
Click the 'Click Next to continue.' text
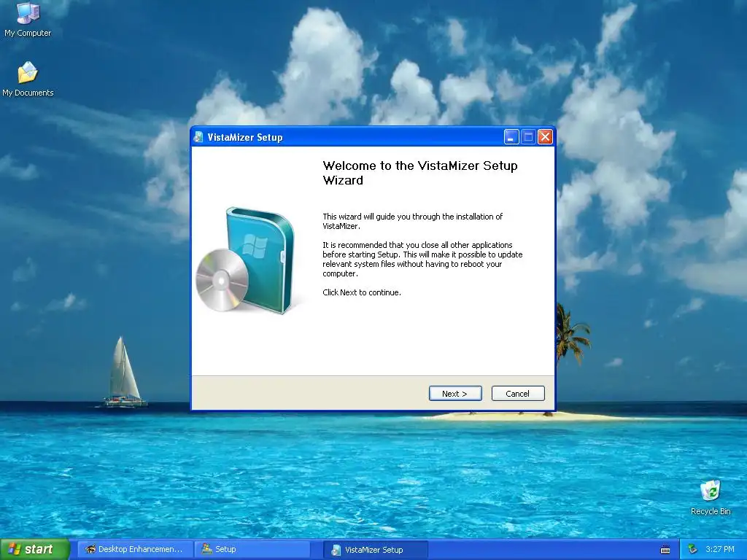(362, 292)
